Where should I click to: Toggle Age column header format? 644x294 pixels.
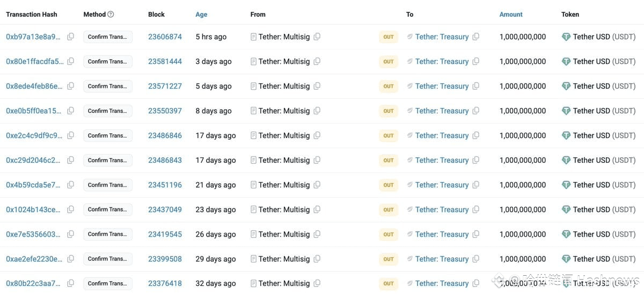[x=201, y=15]
